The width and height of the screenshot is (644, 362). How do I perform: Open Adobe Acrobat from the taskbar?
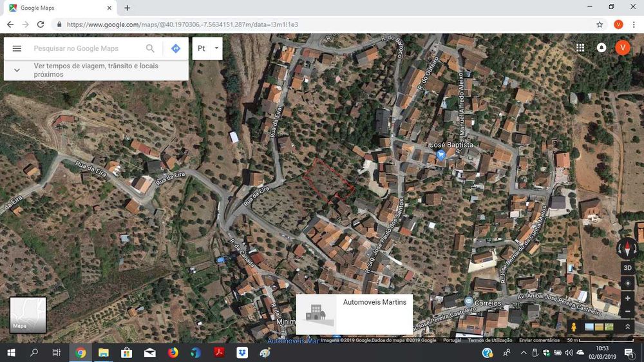pos(220,352)
